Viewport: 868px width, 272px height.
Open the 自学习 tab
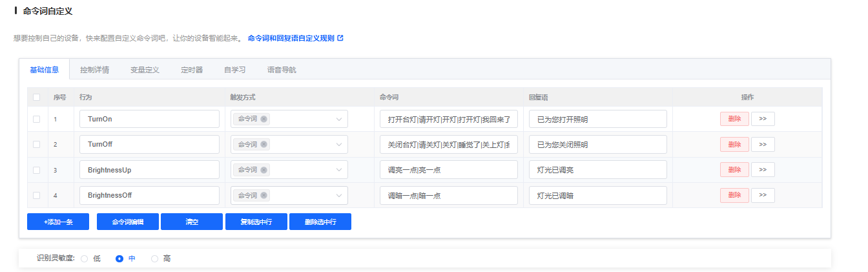pos(235,69)
